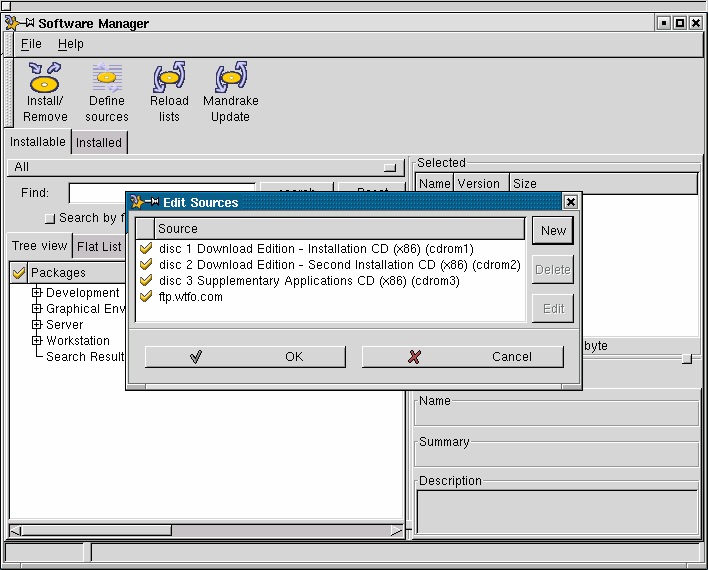The image size is (708, 570).
Task: Select the Search Result tree item
Action: [85, 357]
